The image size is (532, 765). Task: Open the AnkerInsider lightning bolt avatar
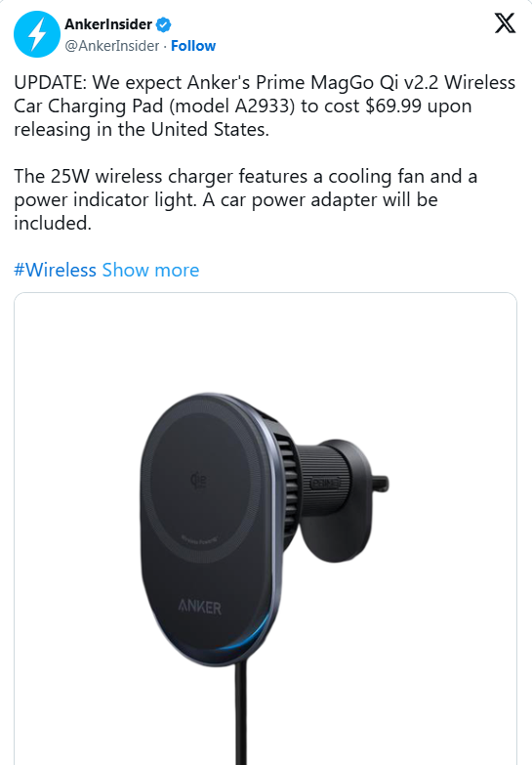point(36,34)
